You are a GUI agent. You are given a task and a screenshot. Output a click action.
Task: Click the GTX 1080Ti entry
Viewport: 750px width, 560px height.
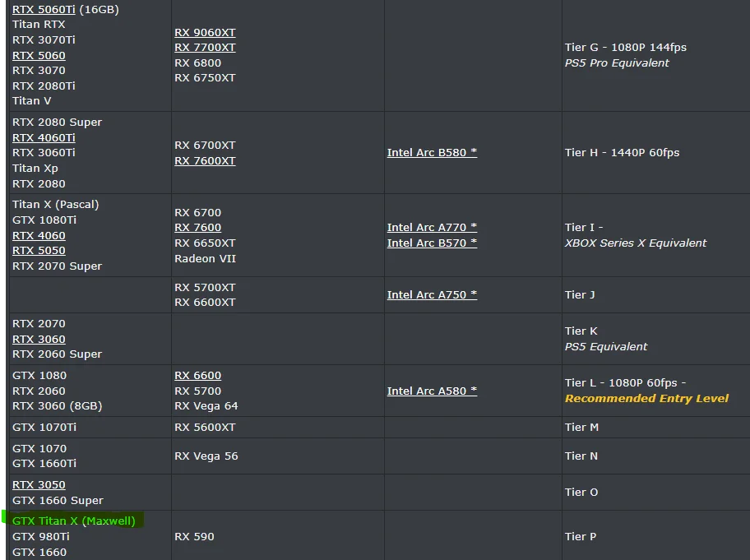click(44, 220)
